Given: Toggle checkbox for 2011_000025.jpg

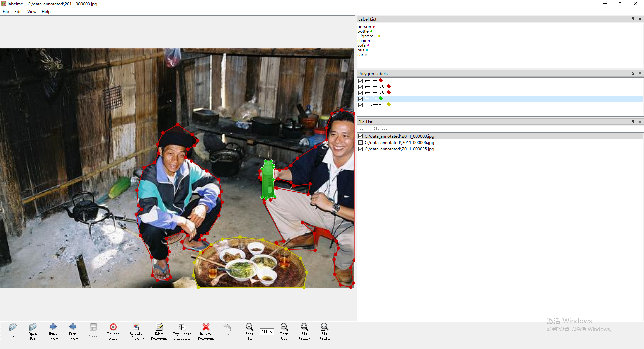Looking at the screenshot, I should (360, 149).
